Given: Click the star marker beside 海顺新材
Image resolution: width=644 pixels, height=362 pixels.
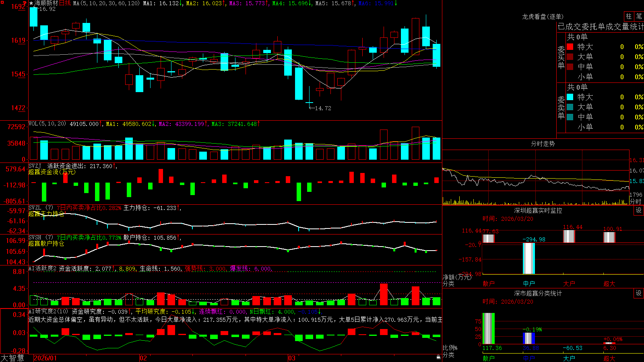Looking at the screenshot, I should coord(31,3).
